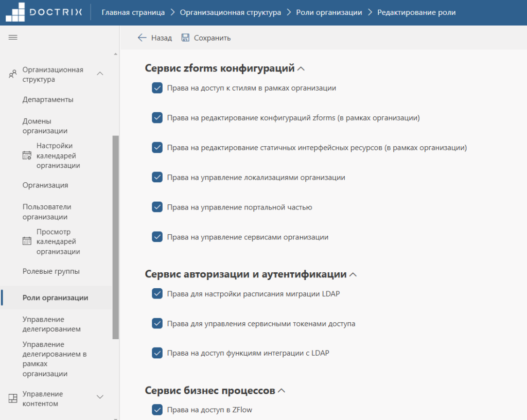Go to Роли организации breadcrumb
The width and height of the screenshot is (527, 420).
point(329,12)
